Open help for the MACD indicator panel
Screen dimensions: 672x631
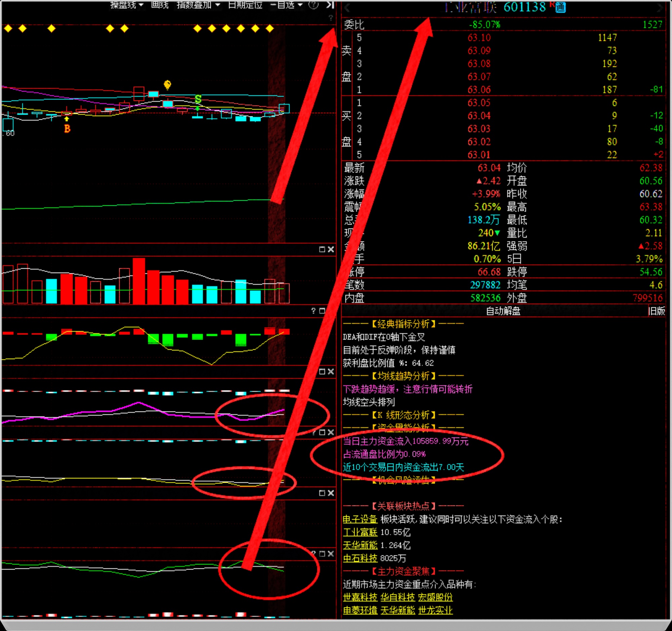[x=313, y=310]
